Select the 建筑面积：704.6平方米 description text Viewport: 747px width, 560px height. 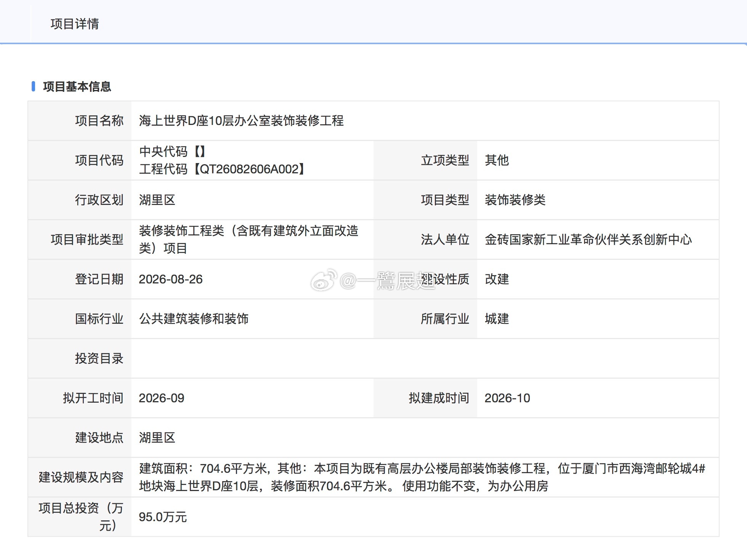[x=422, y=477]
